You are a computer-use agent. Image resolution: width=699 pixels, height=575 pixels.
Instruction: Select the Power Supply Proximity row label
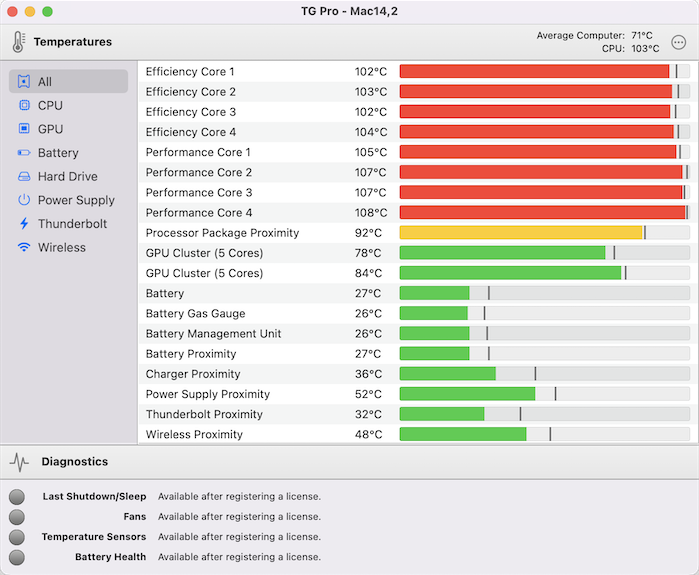pyautogui.click(x=208, y=394)
